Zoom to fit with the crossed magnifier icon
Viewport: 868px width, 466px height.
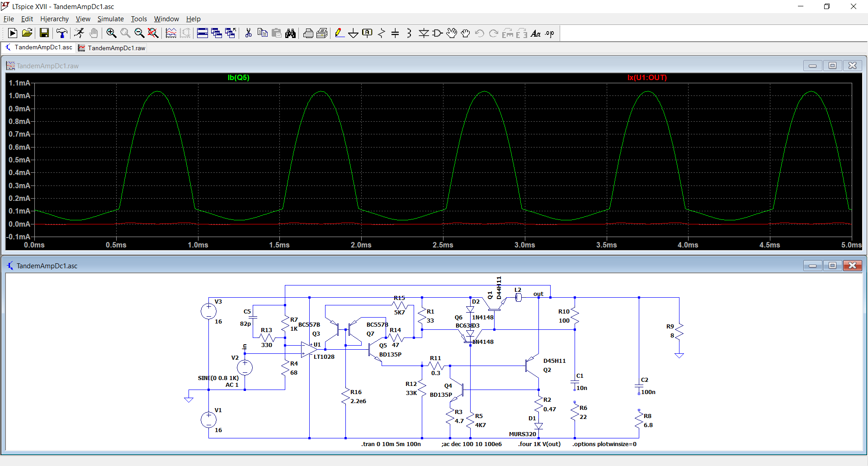click(153, 33)
